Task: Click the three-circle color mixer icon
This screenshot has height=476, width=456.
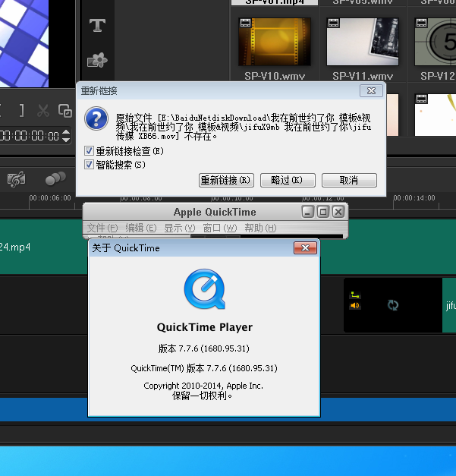Action: (55, 178)
